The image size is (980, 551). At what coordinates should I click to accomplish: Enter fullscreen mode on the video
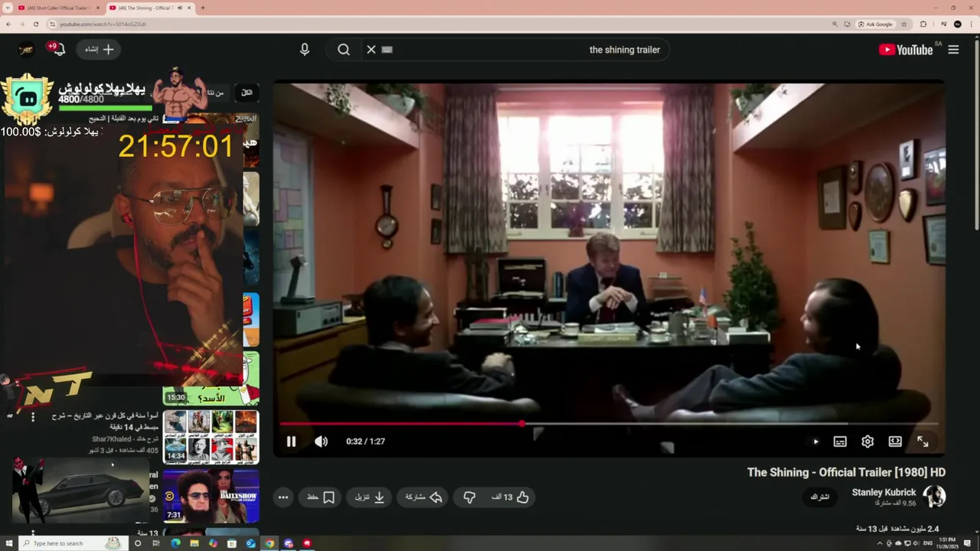923,442
